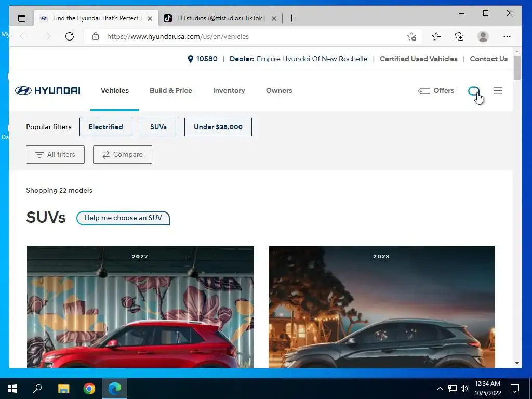Launch Google Chrome from the taskbar
532x399 pixels.
point(89,389)
